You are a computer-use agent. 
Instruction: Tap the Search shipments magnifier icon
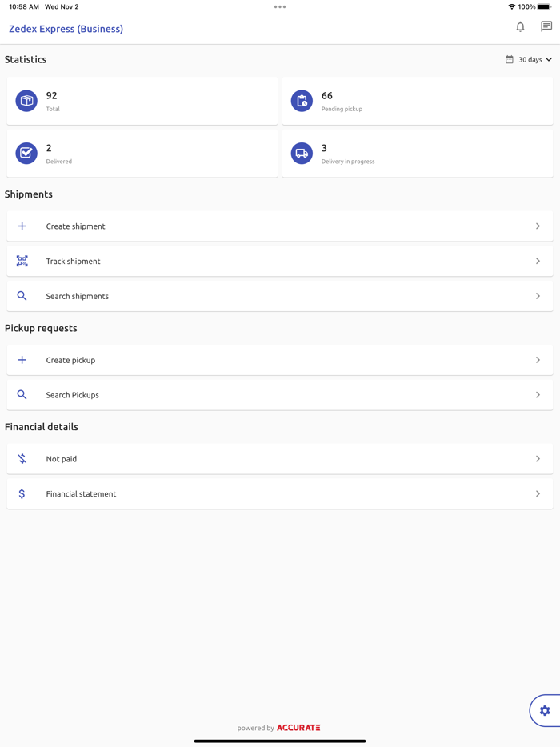[22, 296]
